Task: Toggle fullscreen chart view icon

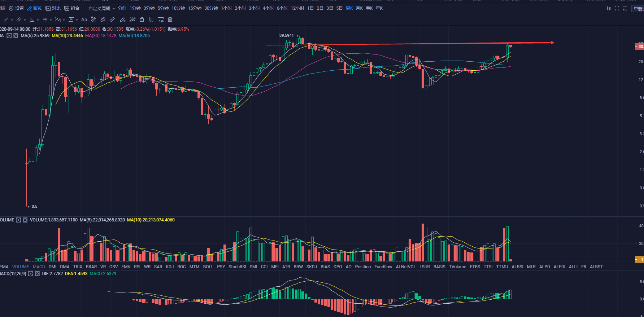Action: tap(617, 8)
